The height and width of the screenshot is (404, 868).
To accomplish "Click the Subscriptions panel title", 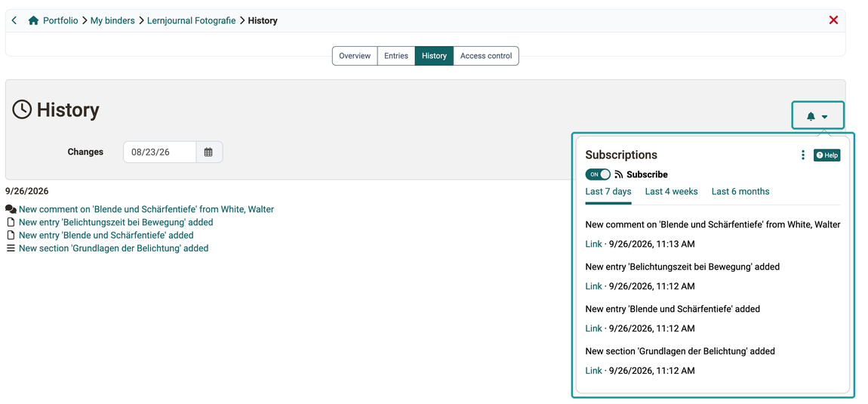I will (621, 155).
